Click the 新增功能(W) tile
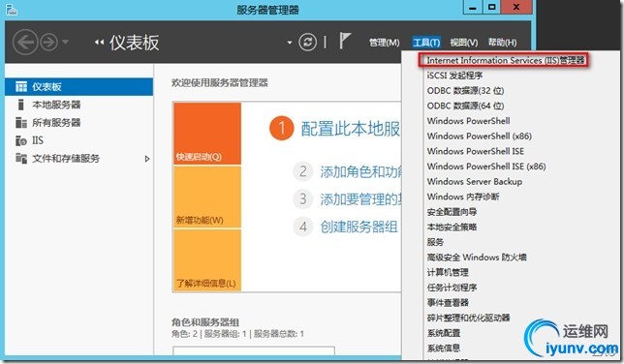This screenshot has height=364, width=624. coord(207,197)
